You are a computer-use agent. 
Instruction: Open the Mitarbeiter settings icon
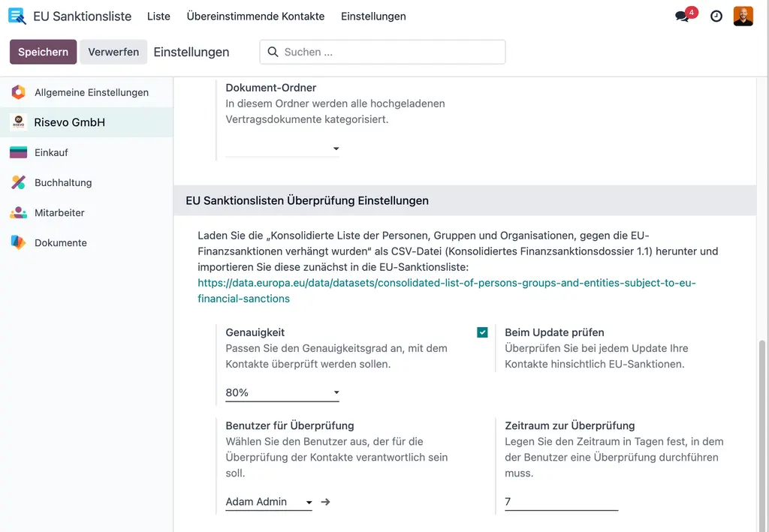[17, 212]
